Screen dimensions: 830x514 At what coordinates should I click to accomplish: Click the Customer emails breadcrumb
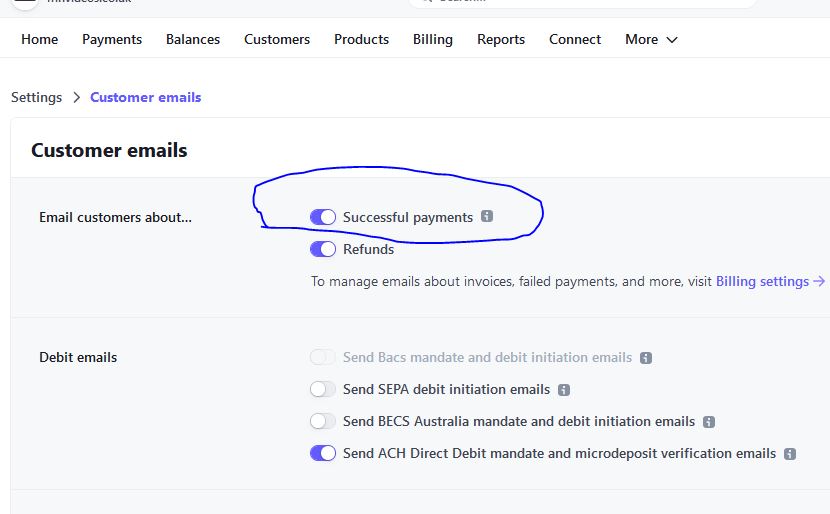coord(146,97)
